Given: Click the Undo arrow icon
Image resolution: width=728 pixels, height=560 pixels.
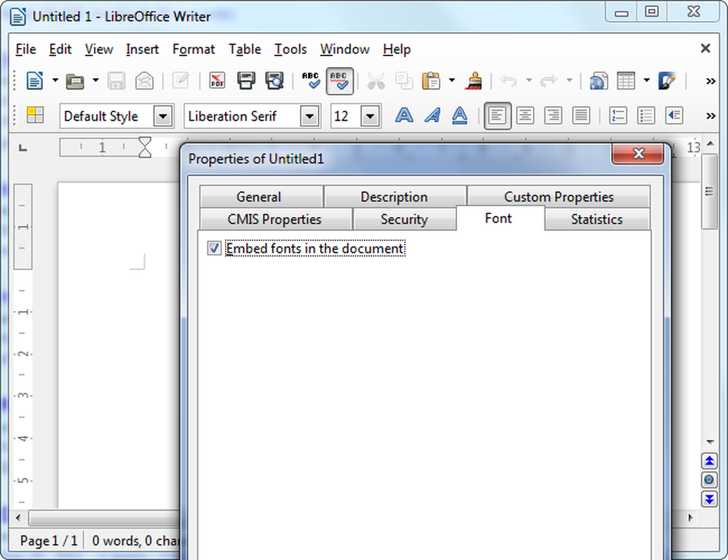Looking at the screenshot, I should coord(508,81).
